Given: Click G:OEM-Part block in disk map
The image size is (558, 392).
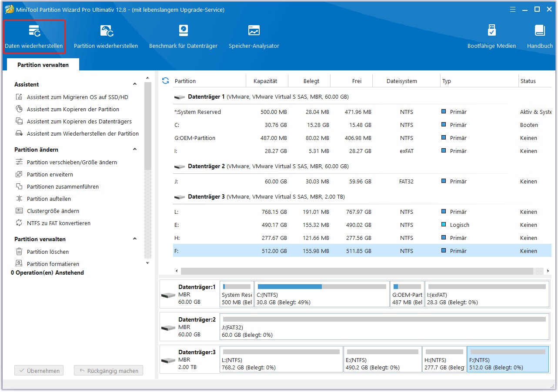Looking at the screenshot, I should pyautogui.click(x=407, y=294).
